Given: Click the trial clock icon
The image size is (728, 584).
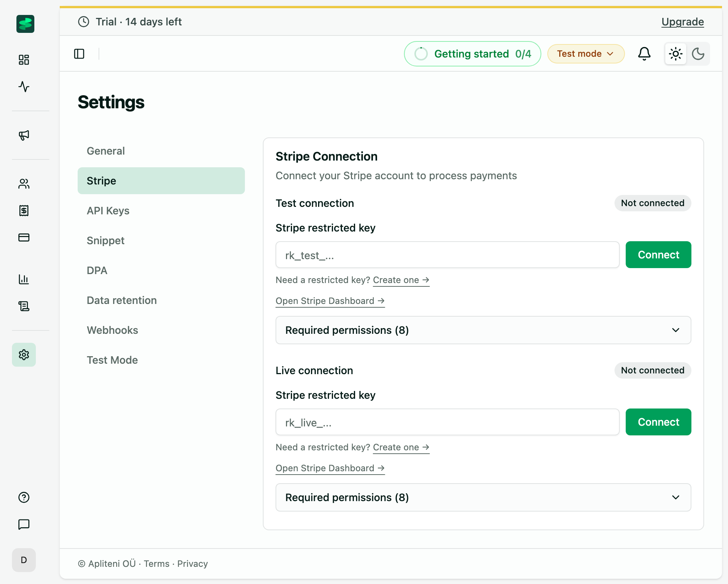Looking at the screenshot, I should coord(84,22).
